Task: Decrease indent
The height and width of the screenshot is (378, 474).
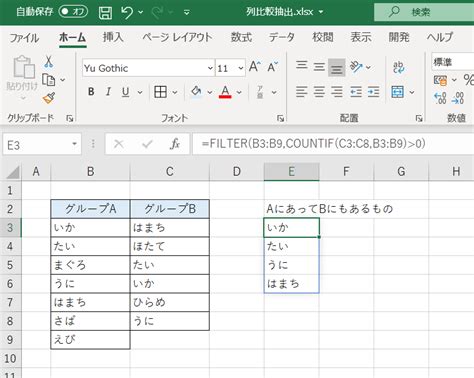Action: pos(356,92)
